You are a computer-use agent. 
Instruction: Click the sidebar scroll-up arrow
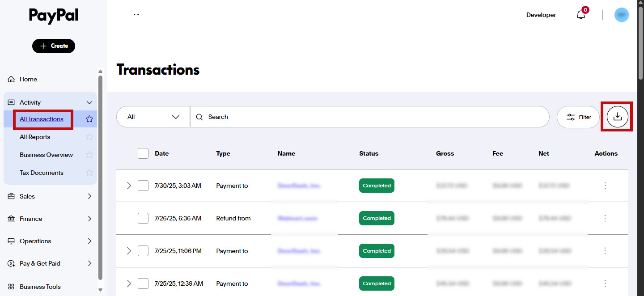pyautogui.click(x=100, y=71)
